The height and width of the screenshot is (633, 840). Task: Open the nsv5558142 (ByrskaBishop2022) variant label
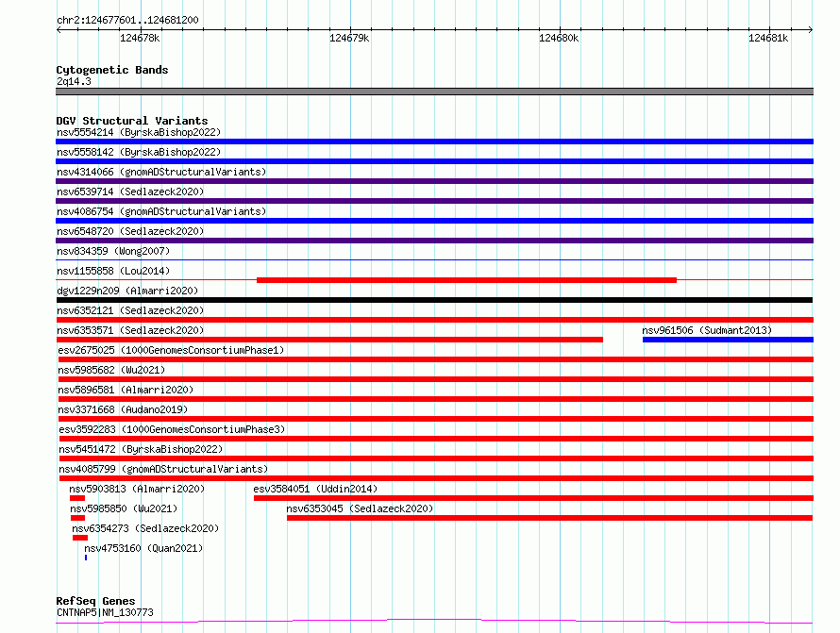click(139, 152)
